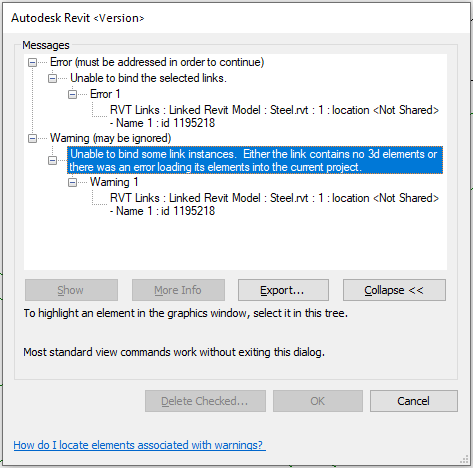Select the 'Error 1' tree item
Viewport: 473px width, 468px height.
click(x=105, y=94)
